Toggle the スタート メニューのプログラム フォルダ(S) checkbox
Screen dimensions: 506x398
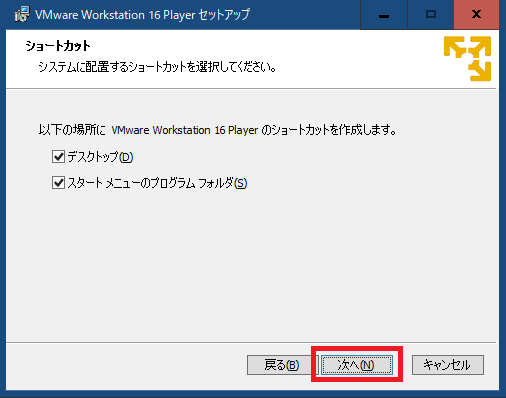(58, 183)
